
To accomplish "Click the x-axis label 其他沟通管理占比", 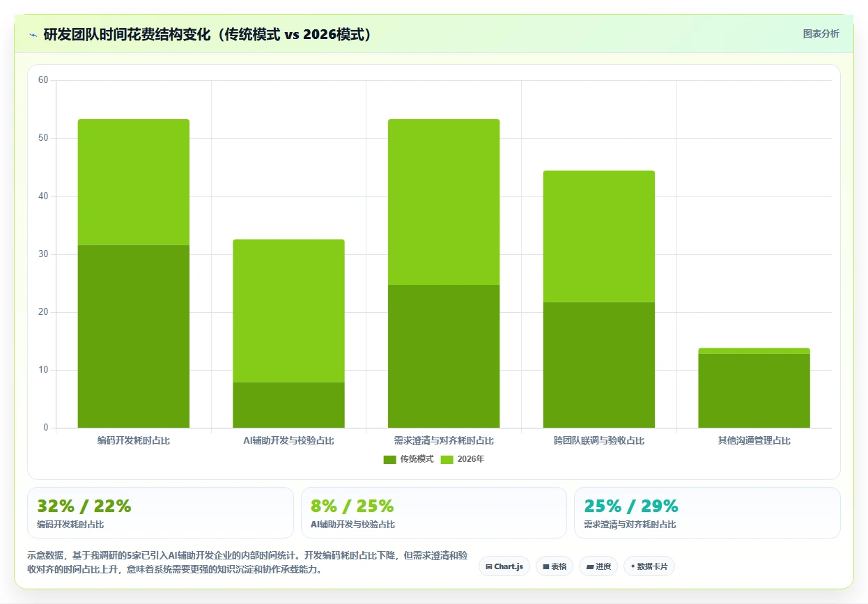I will tap(754, 441).
